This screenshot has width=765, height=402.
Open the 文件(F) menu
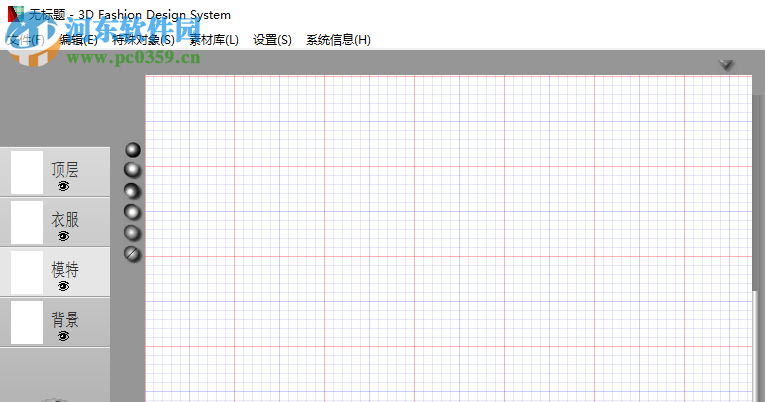(x=26, y=40)
